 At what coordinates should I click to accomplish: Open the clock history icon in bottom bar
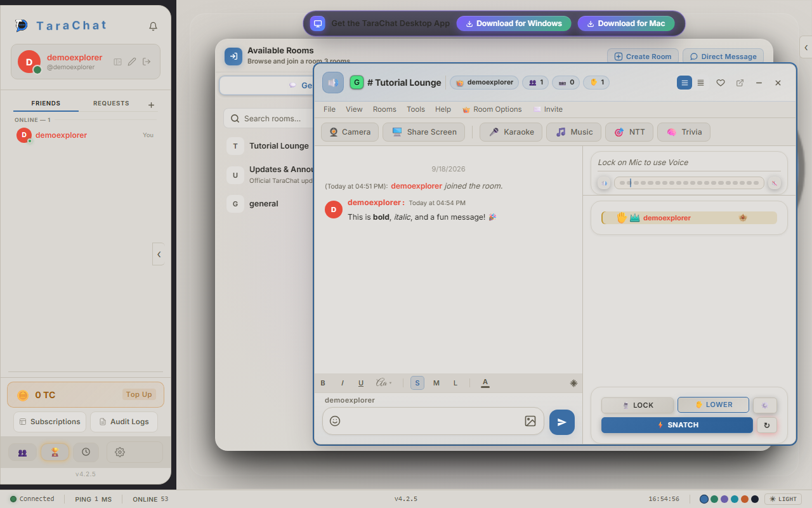(x=86, y=452)
